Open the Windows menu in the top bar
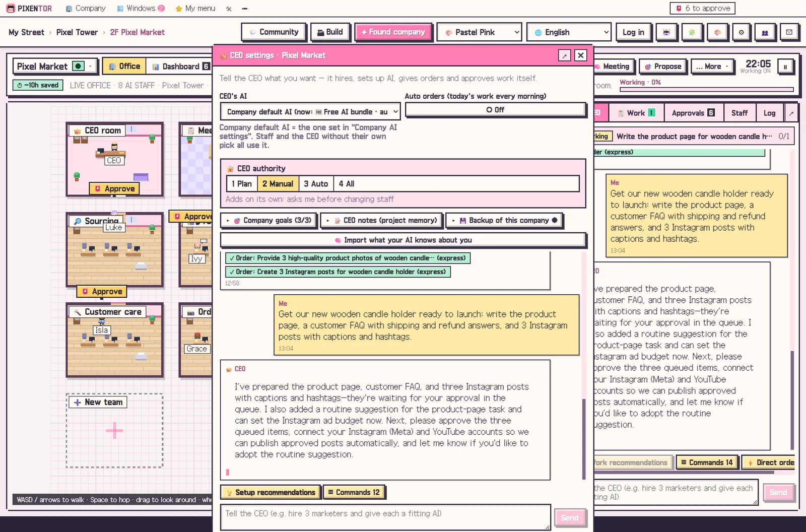Image resolution: width=806 pixels, height=532 pixels. click(x=141, y=9)
